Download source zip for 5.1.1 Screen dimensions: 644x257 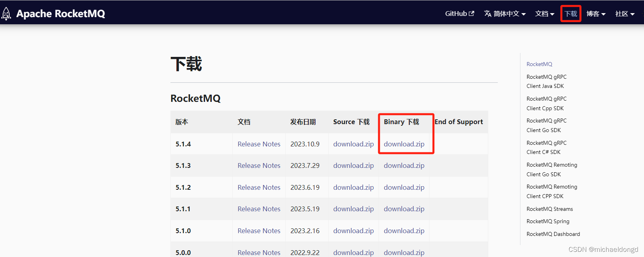tap(354, 209)
